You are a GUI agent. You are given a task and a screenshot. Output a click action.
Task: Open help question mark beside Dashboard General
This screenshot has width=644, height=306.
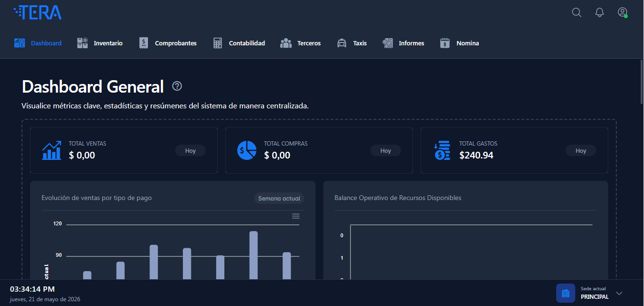click(x=177, y=86)
